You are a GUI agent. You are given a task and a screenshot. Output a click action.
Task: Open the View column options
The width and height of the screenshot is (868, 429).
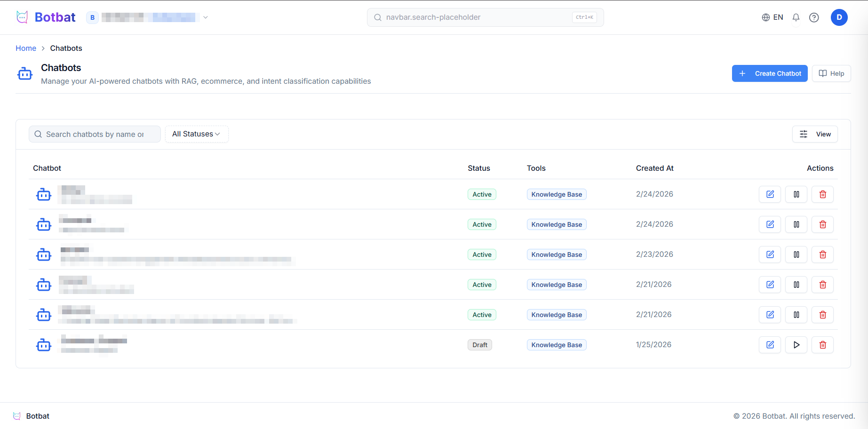(815, 134)
